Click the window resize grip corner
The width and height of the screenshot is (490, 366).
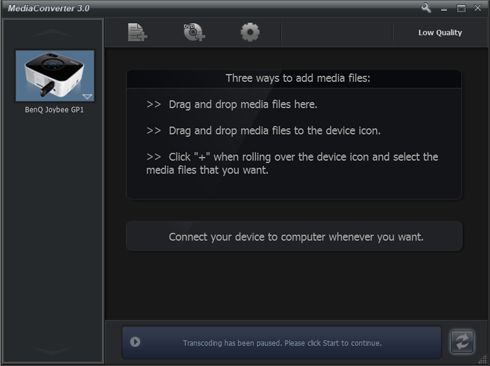[x=483, y=359]
